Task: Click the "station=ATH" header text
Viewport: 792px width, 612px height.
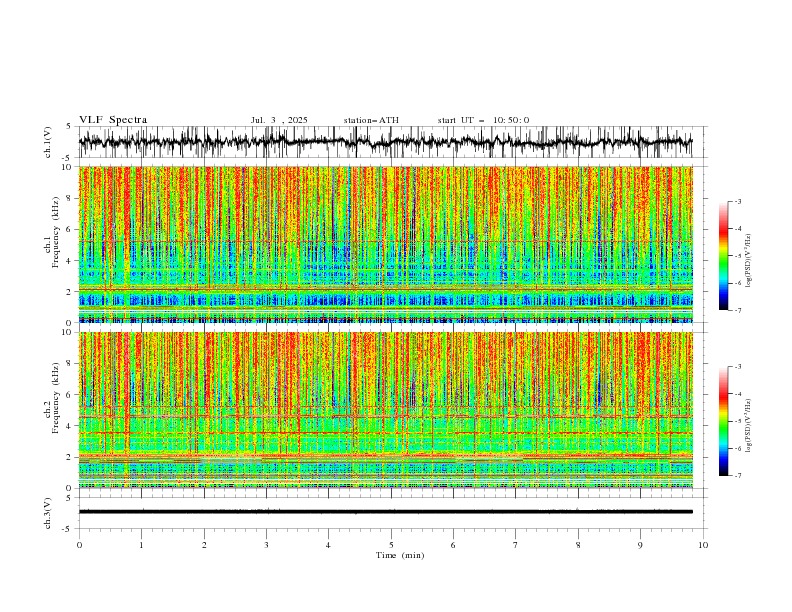Action: 371,120
